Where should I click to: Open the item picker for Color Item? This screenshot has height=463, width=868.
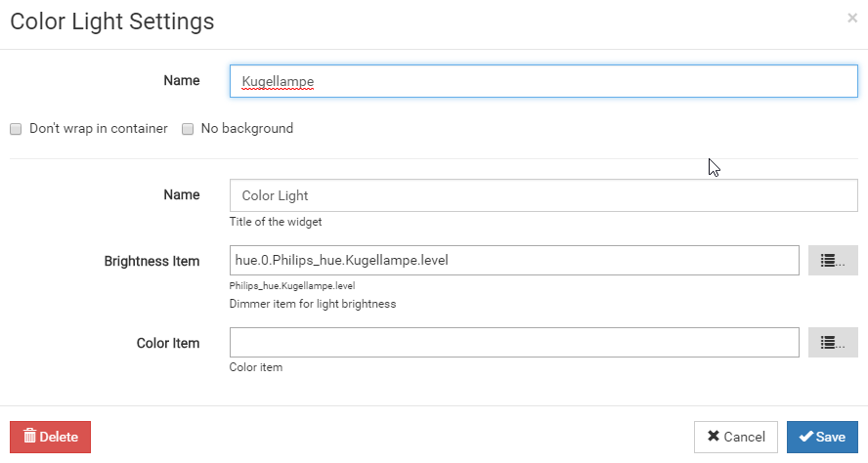(x=833, y=343)
